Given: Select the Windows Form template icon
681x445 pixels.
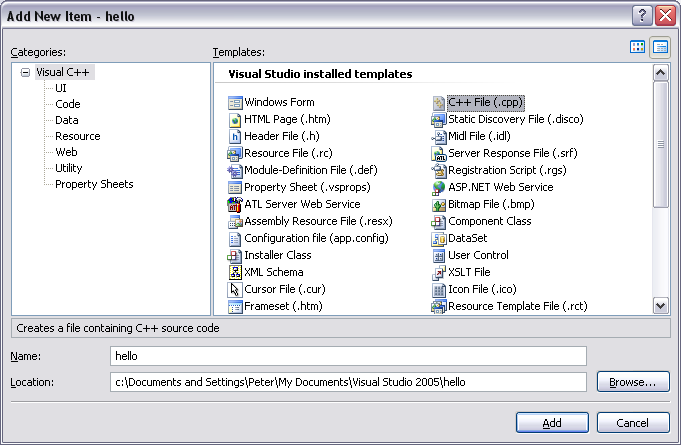Looking at the screenshot, I should point(236,102).
